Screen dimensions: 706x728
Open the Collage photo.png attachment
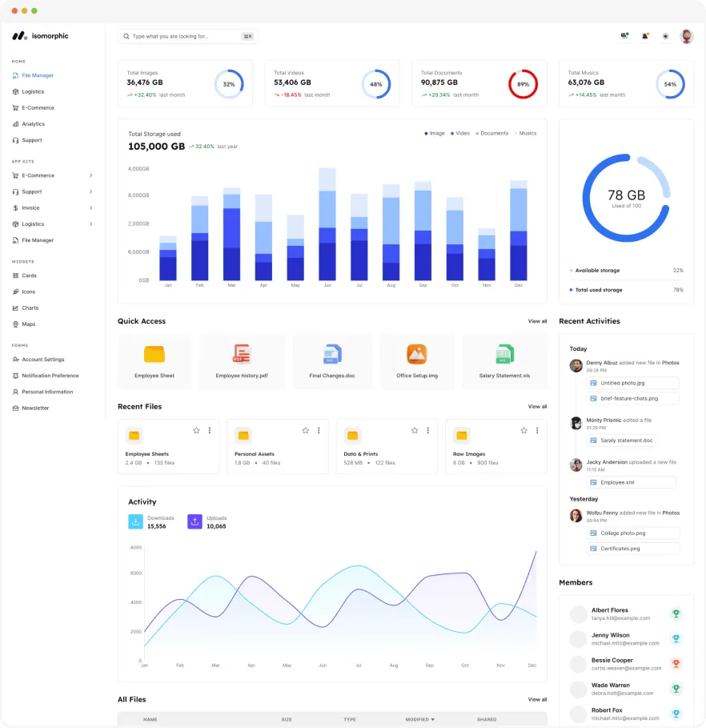(632, 533)
